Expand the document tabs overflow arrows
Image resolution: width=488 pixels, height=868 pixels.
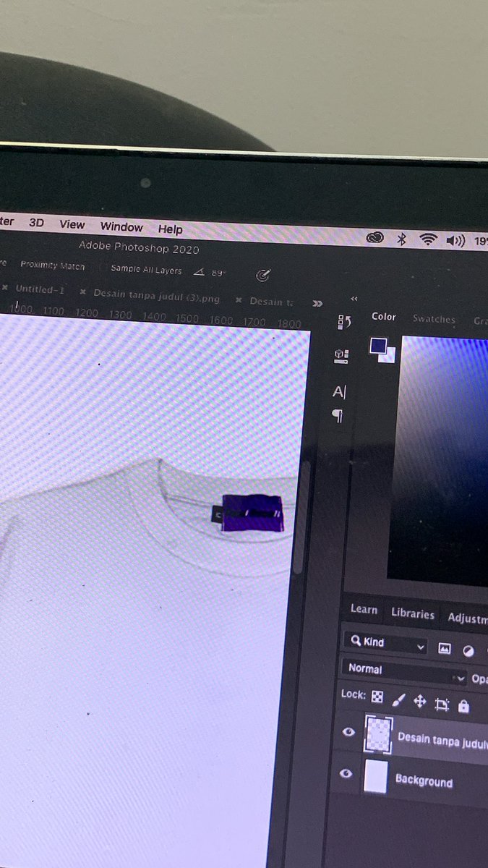tap(317, 304)
